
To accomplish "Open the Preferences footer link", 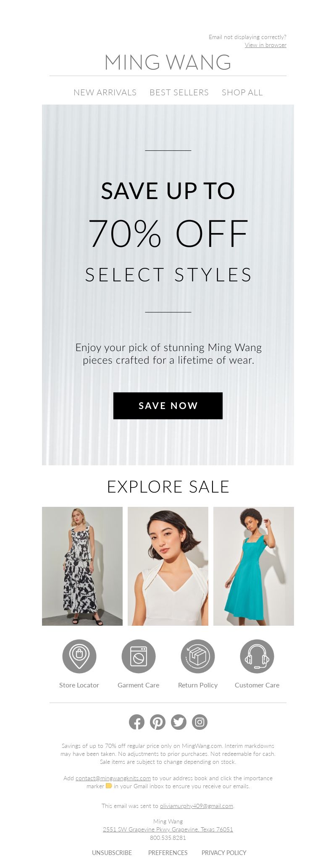I will coord(168,852).
